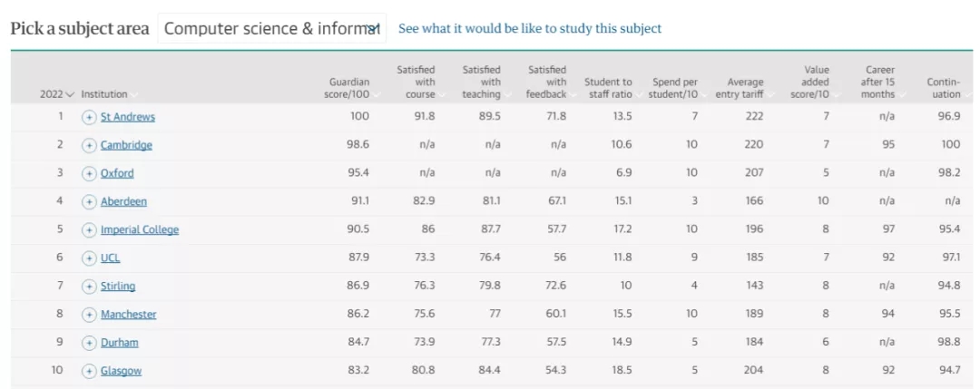The image size is (980, 389).
Task: Sort by Career after 15 months
Action: click(x=880, y=82)
